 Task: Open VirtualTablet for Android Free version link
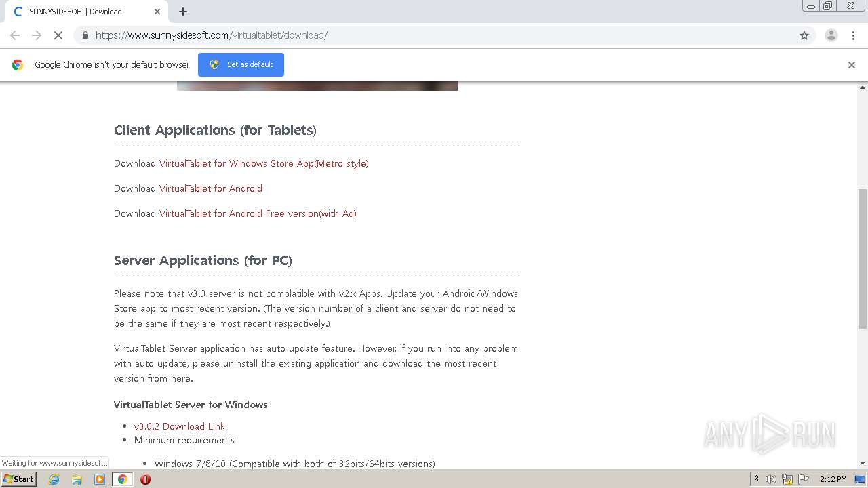point(258,213)
